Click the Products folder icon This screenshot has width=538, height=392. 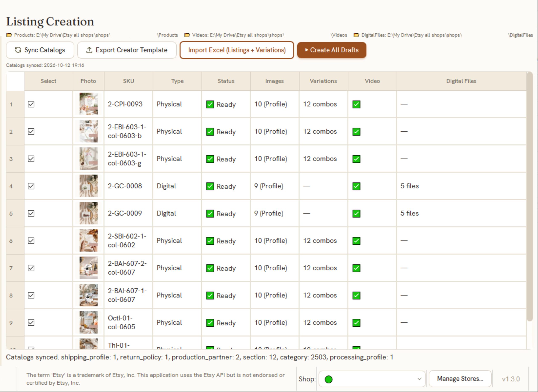click(x=9, y=35)
